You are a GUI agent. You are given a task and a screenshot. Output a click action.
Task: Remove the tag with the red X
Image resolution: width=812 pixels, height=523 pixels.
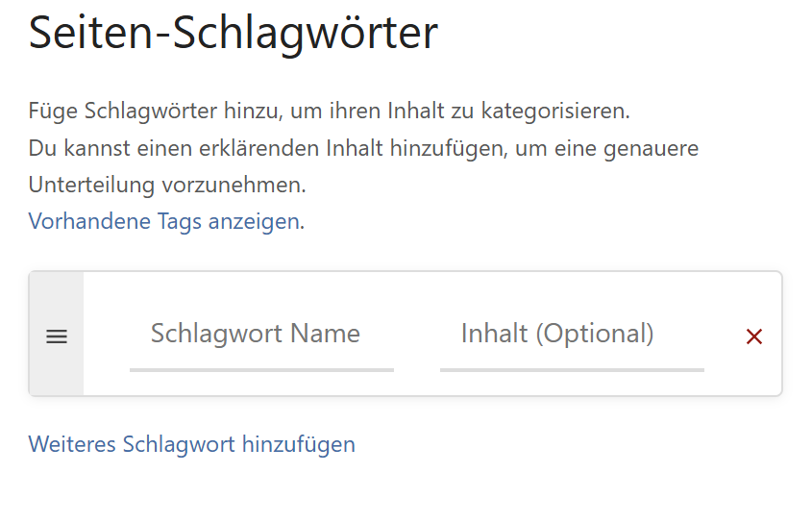[x=754, y=336]
